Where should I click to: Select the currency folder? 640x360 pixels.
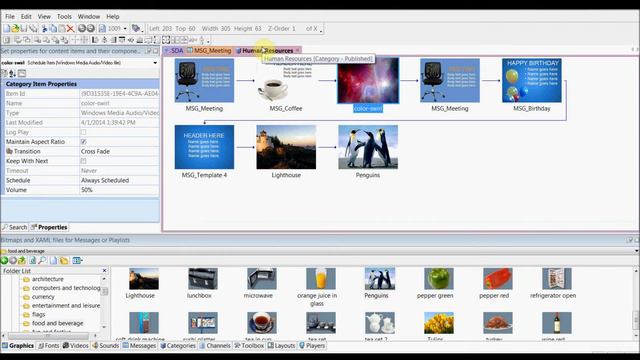click(x=43, y=297)
